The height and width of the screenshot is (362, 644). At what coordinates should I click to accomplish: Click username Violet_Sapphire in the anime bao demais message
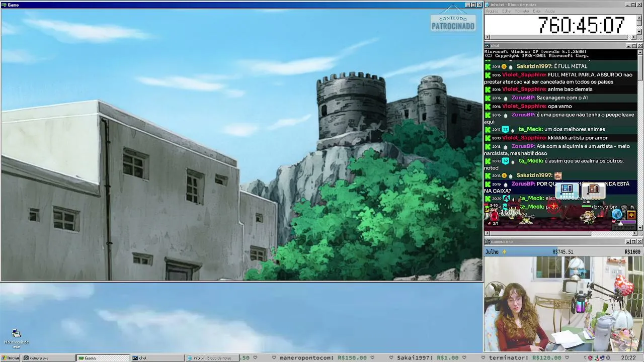point(524,89)
